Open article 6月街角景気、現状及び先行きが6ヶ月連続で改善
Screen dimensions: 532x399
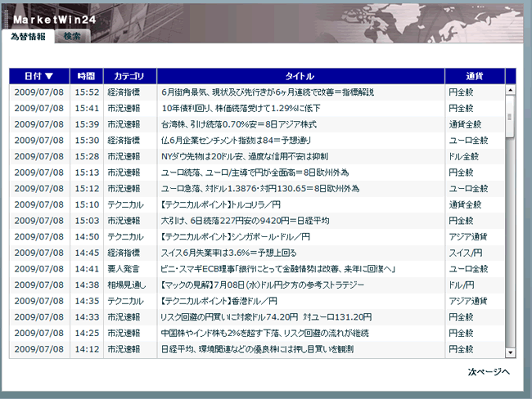268,92
